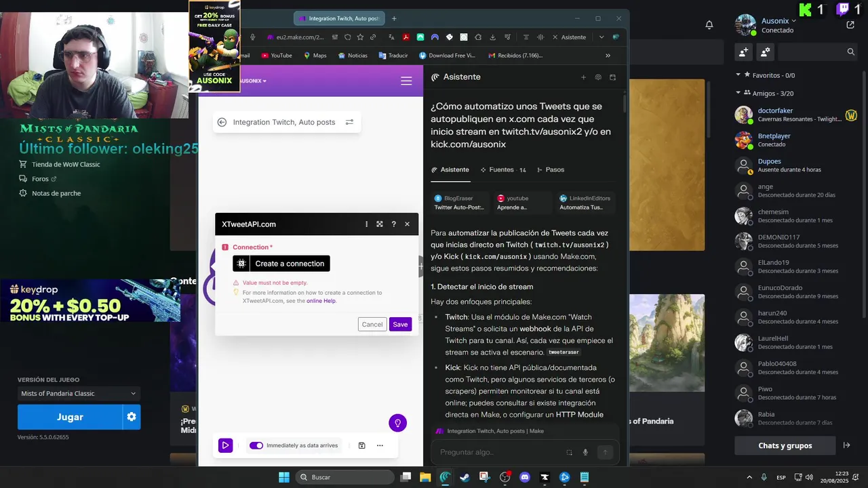Switch to the Pasos tab
The width and height of the screenshot is (868, 488).
[550, 169]
